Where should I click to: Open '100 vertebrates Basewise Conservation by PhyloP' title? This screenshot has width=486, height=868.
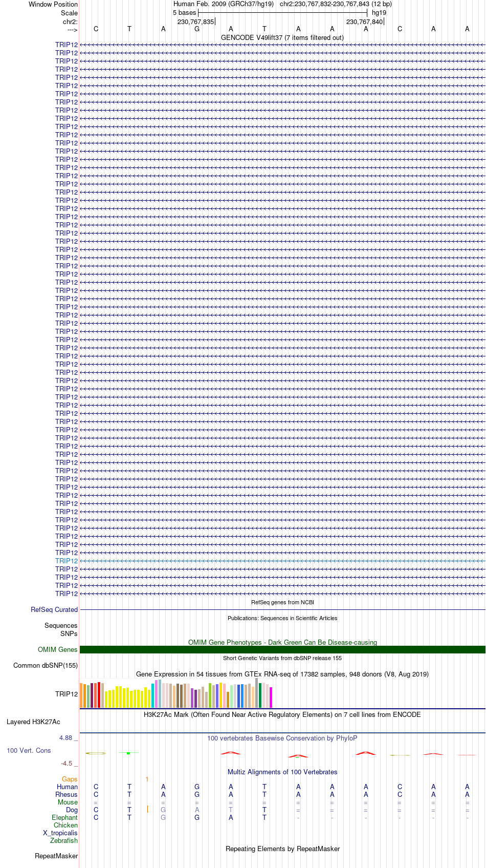tap(282, 738)
